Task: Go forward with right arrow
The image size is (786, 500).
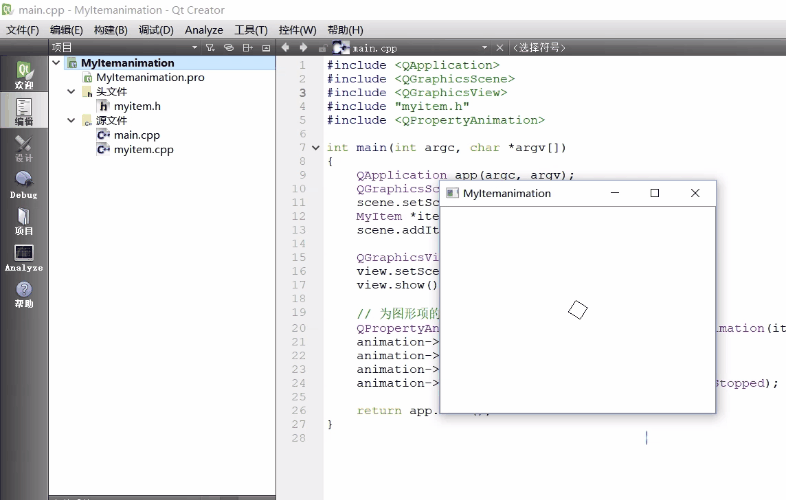Action: pos(303,47)
